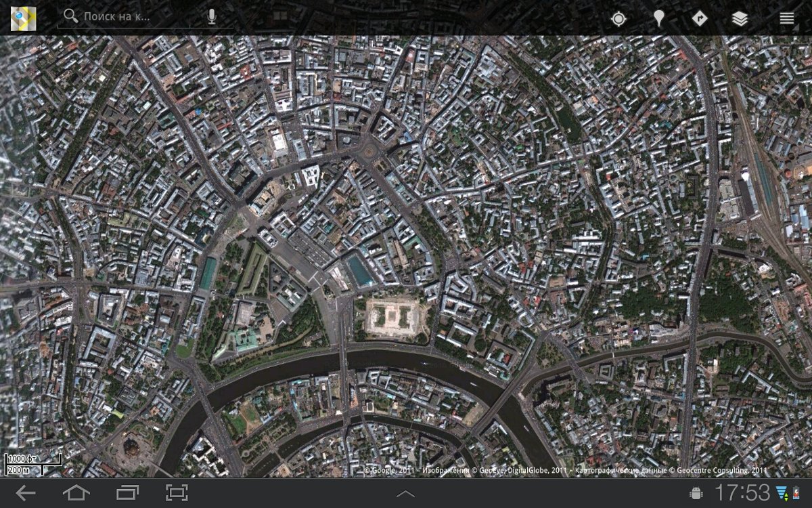The height and width of the screenshot is (508, 812).
Task: Open the map layers selector
Action: pos(740,19)
